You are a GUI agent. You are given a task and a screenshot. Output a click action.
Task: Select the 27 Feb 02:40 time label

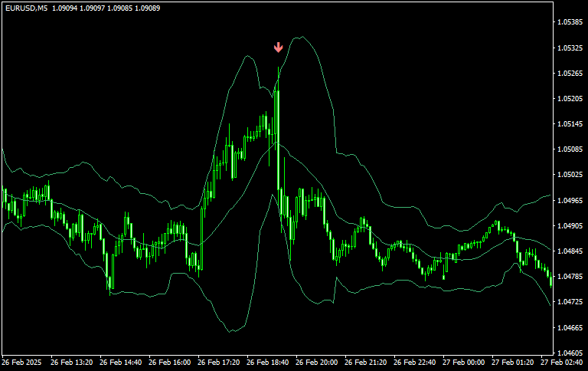click(x=561, y=362)
